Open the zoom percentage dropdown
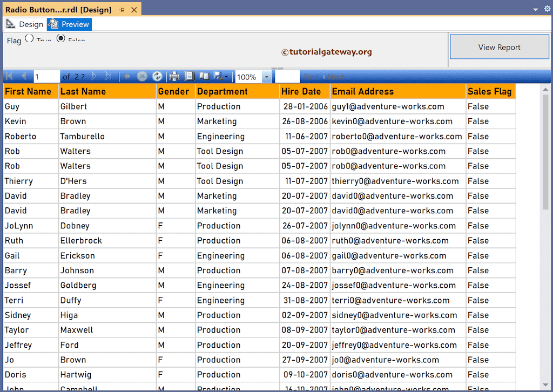This screenshot has width=553, height=392. (266, 76)
